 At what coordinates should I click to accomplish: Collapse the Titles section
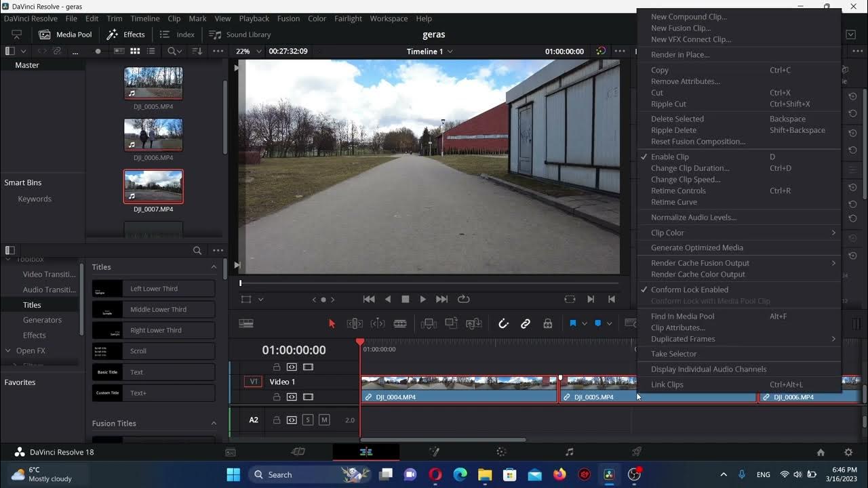(214, 267)
